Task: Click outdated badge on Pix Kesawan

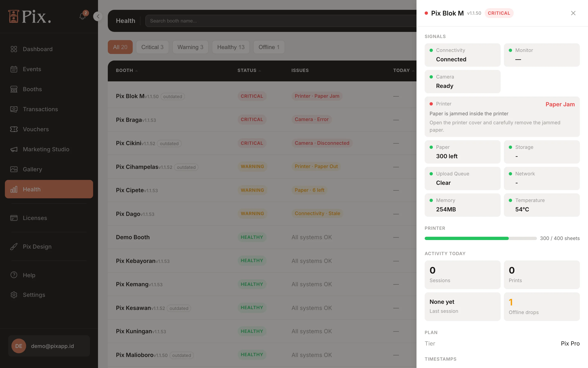Action: point(179,308)
